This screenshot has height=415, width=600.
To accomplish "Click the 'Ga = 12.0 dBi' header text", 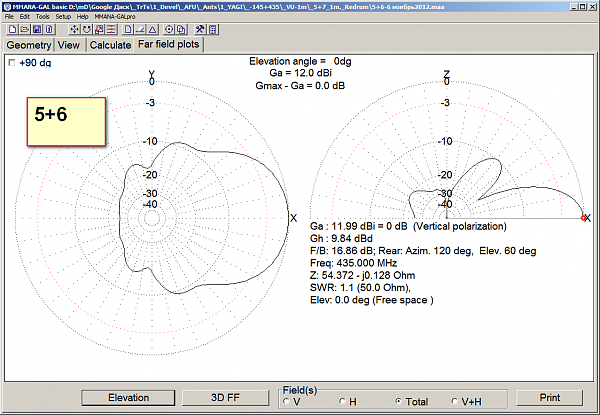I will pos(300,73).
